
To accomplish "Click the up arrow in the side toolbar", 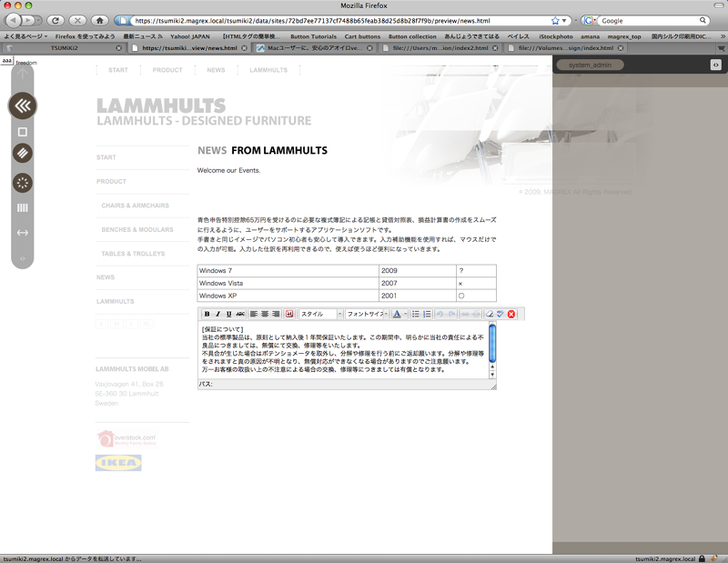I will point(22,73).
